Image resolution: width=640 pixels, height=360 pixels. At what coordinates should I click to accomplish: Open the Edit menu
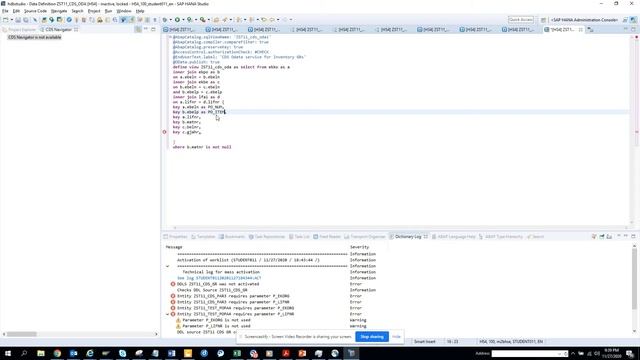16,11
